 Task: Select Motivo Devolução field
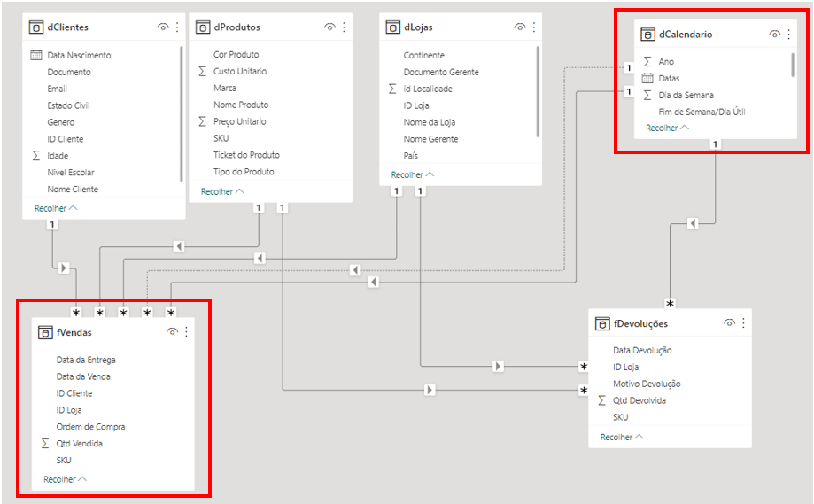[x=647, y=384]
